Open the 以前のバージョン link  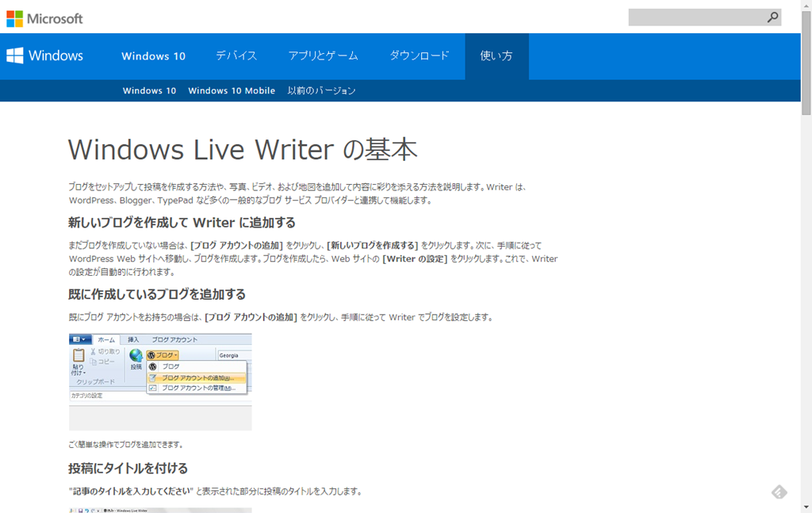(x=321, y=90)
